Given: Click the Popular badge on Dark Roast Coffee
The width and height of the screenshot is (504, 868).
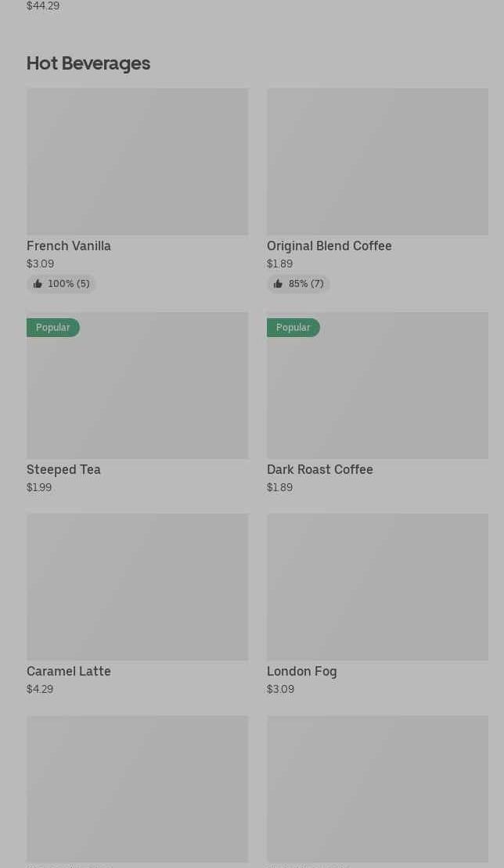Looking at the screenshot, I should [293, 328].
